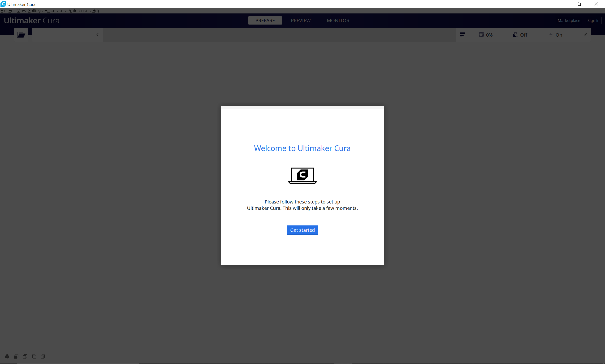Open the Marketplace button
The height and width of the screenshot is (364, 605).
tap(569, 21)
